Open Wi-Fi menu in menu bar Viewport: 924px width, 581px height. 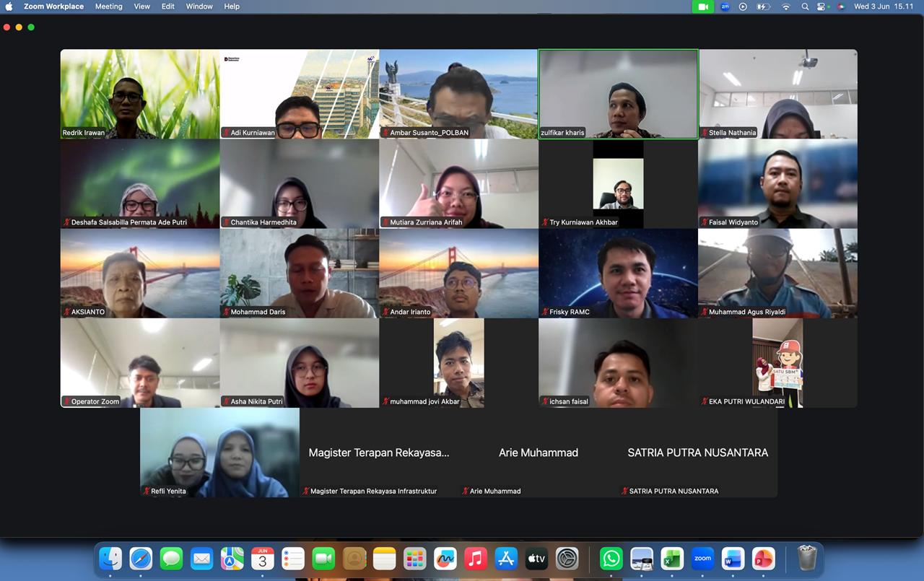pos(786,6)
